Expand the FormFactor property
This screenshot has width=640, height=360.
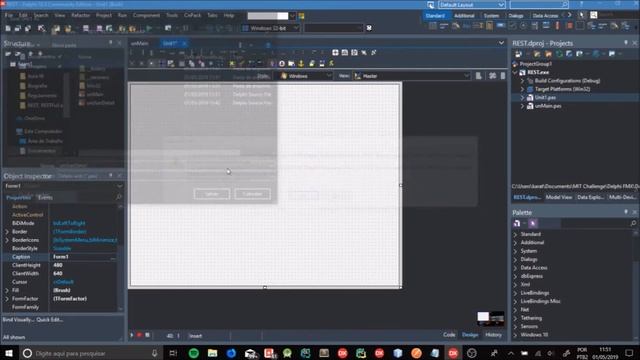coord(7,299)
